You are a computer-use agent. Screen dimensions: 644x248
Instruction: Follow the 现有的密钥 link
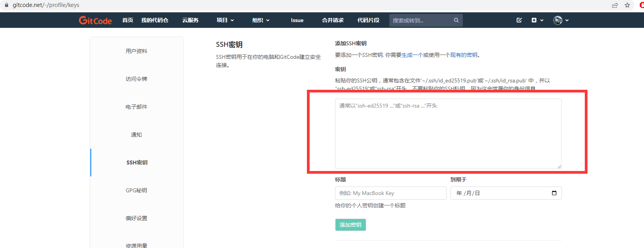pos(464,55)
